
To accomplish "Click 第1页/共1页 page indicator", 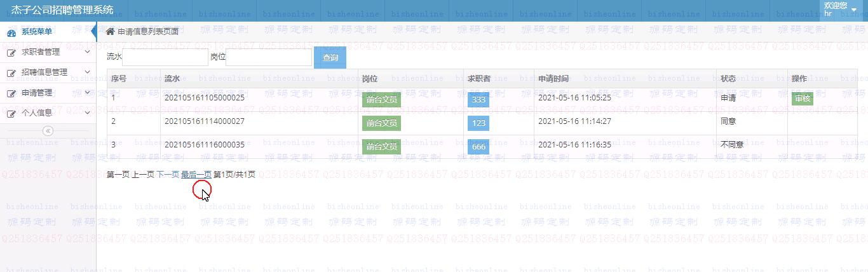I will point(234,174).
